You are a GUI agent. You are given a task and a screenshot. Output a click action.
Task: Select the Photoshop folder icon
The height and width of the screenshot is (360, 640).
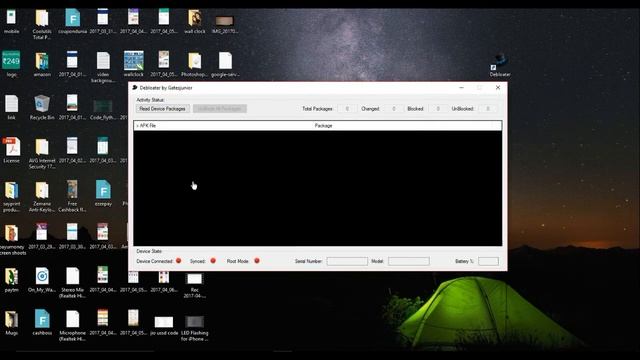tap(194, 64)
